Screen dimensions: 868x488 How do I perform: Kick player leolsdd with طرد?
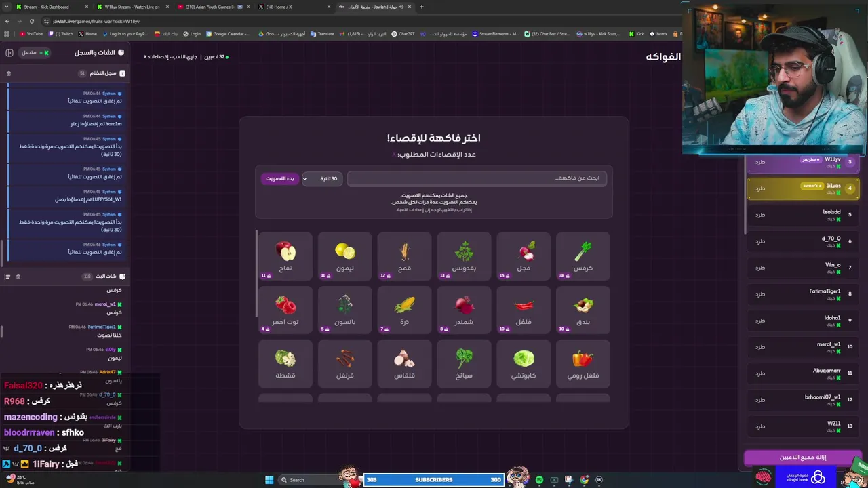point(760,215)
